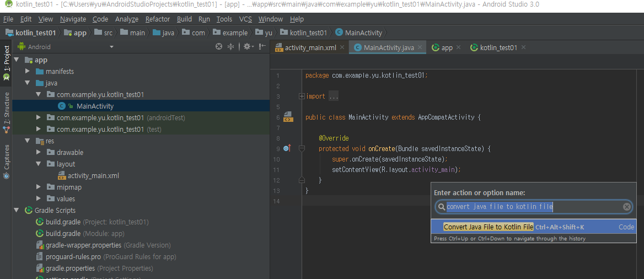The height and width of the screenshot is (279, 644).
Task: Select Convert Java File to Kotlin File
Action: [534, 227]
